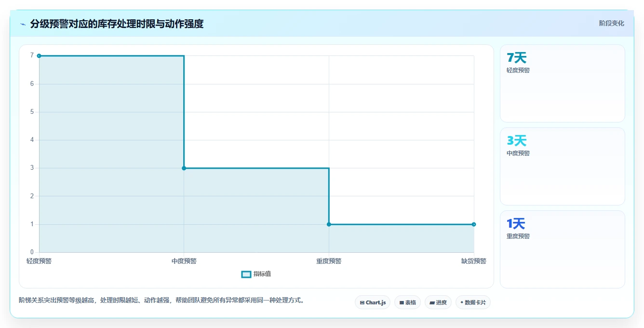This screenshot has height=328, width=644.
Task: Click the lightning icon beside the title
Action: coord(23,24)
